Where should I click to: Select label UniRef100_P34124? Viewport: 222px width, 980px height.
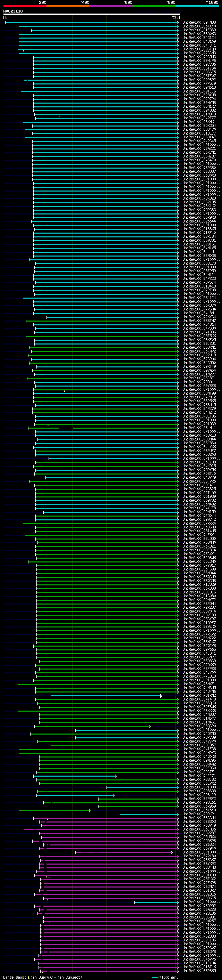tap(199, 298)
